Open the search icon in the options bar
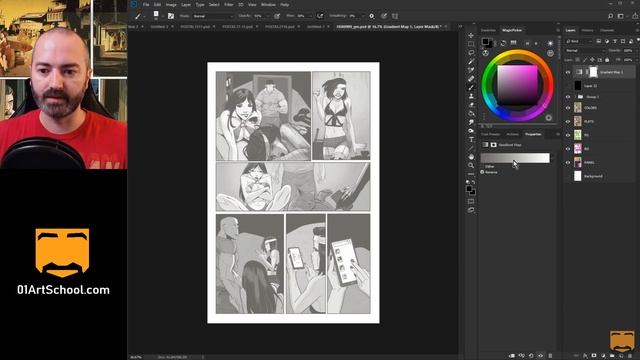Viewport: 640px width, 360px height. point(610,16)
